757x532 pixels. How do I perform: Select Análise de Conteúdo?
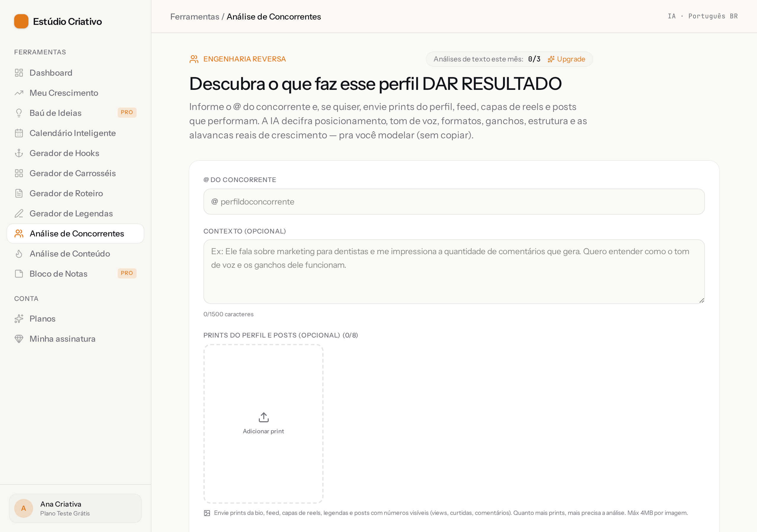(x=75, y=254)
